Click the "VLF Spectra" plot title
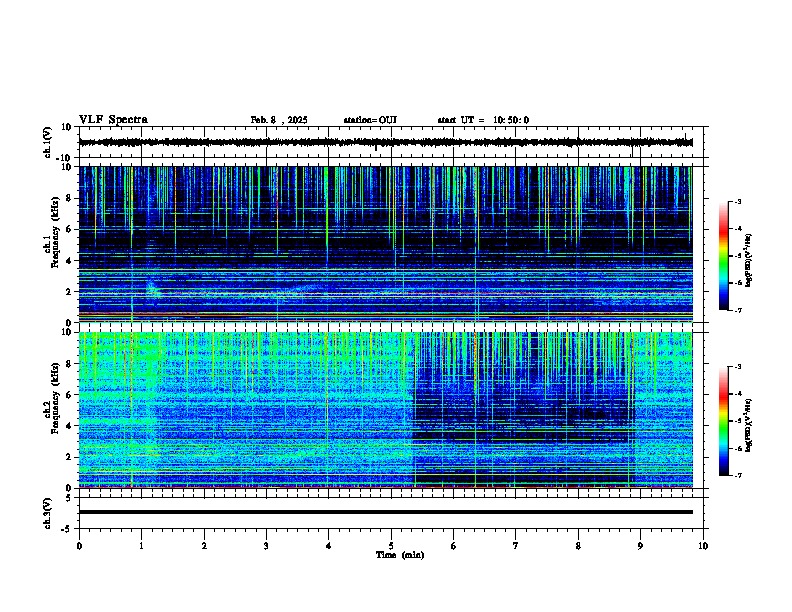 (x=113, y=120)
